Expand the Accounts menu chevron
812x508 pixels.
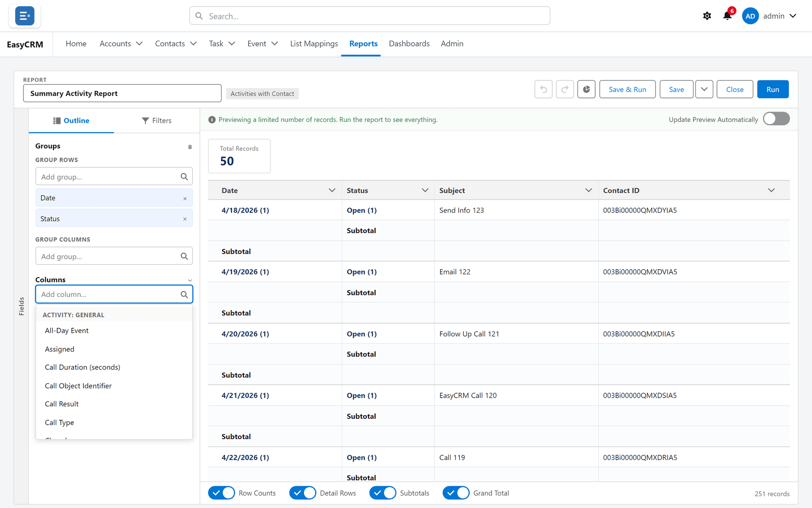pos(139,43)
